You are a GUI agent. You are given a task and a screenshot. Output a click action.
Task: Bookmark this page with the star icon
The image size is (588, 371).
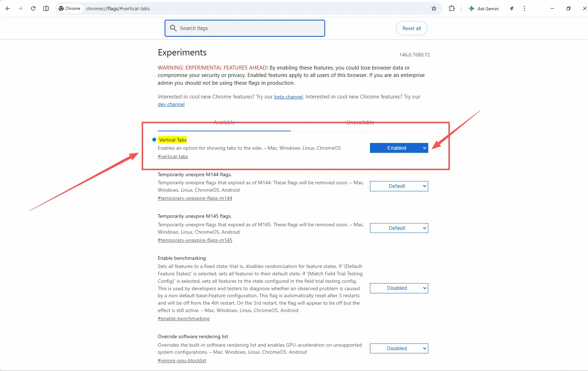pos(434,8)
